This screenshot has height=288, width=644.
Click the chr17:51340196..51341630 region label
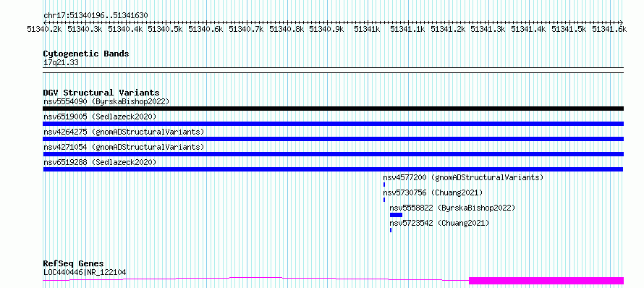click(96, 15)
